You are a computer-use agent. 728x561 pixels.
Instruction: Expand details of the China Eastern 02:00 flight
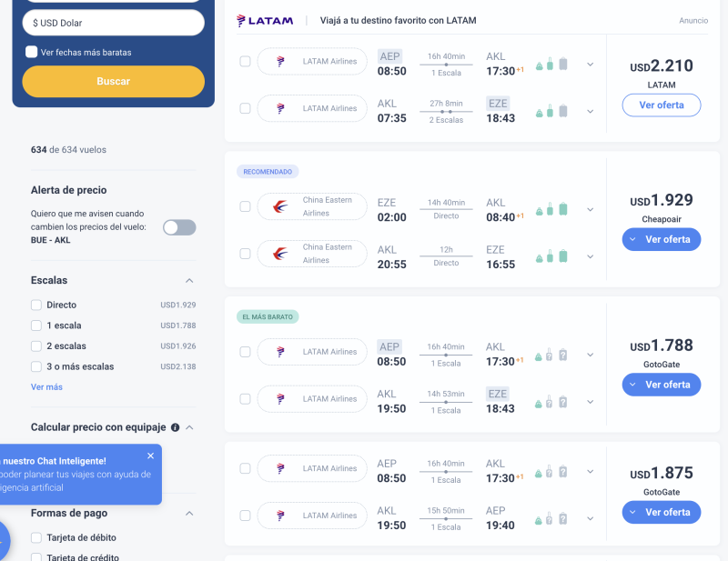point(590,208)
